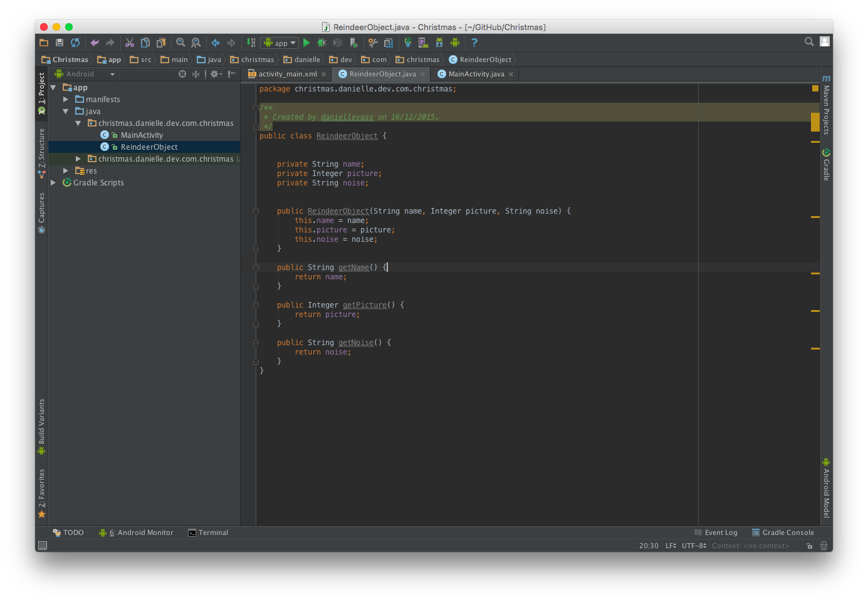
Task: Toggle the read-only lock icon in status bar
Action: pos(809,546)
